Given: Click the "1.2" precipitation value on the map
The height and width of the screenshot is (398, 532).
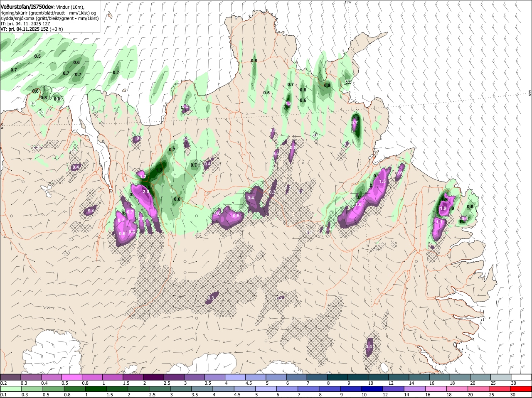Looking at the screenshot, I should [x=143, y=177].
